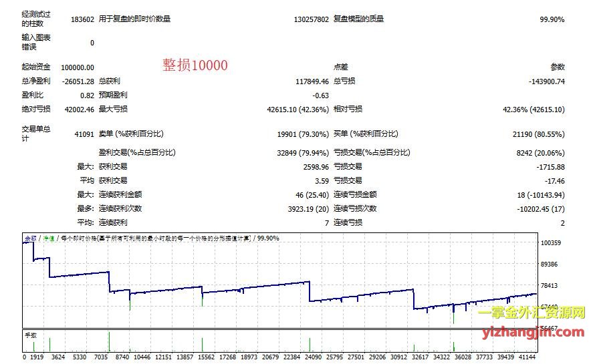Click the 复盘模型的质量 99.90% value
Viewport: 595px width, 364px height.
[552, 19]
